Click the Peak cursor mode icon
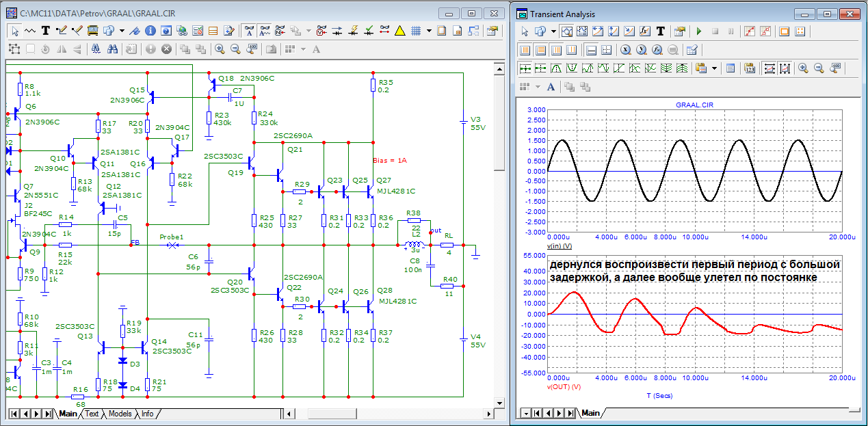The image size is (868, 426). click(557, 68)
